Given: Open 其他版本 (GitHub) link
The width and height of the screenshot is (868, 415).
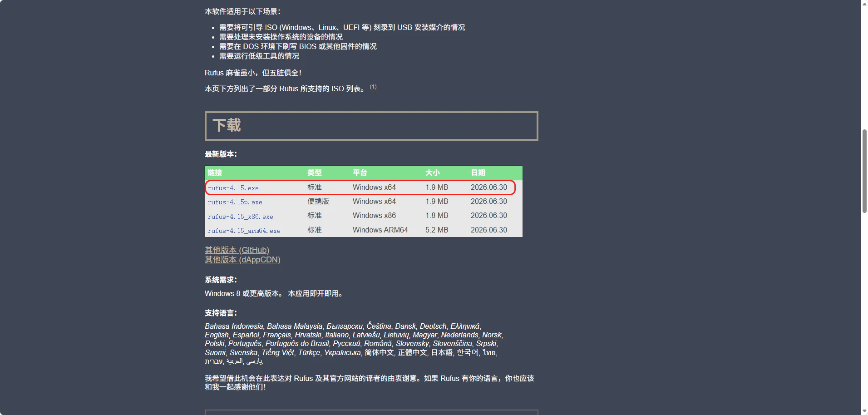Looking at the screenshot, I should 237,250.
